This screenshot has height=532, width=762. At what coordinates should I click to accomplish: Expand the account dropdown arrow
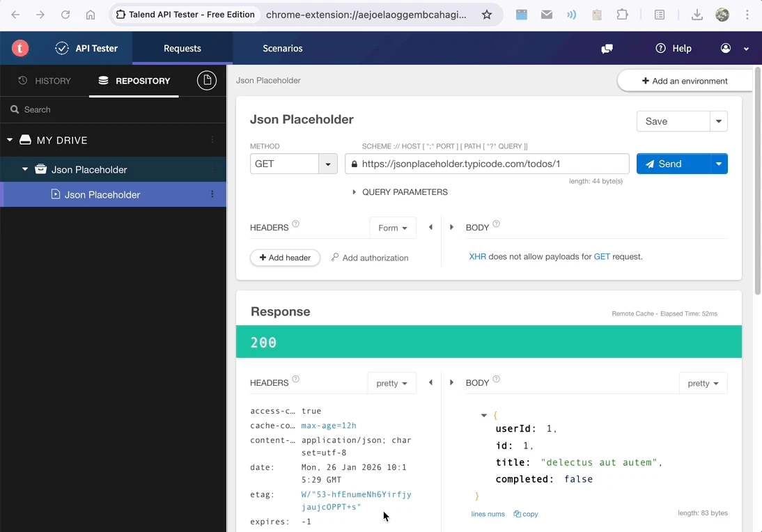click(747, 49)
